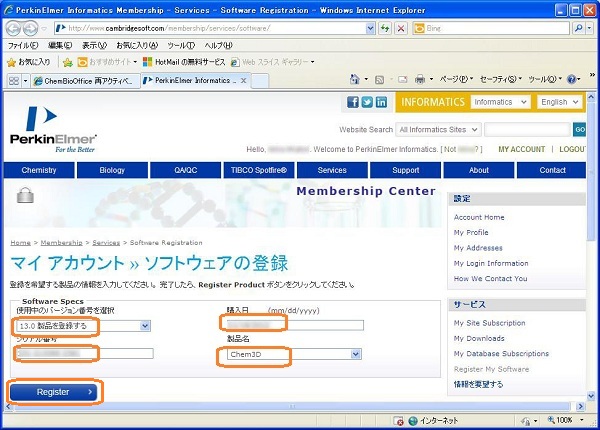Open the Chemistry navigation tab
600x430 pixels.
39,170
